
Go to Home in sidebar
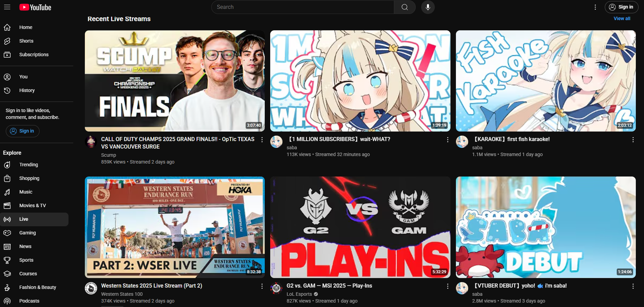pyautogui.click(x=34, y=27)
